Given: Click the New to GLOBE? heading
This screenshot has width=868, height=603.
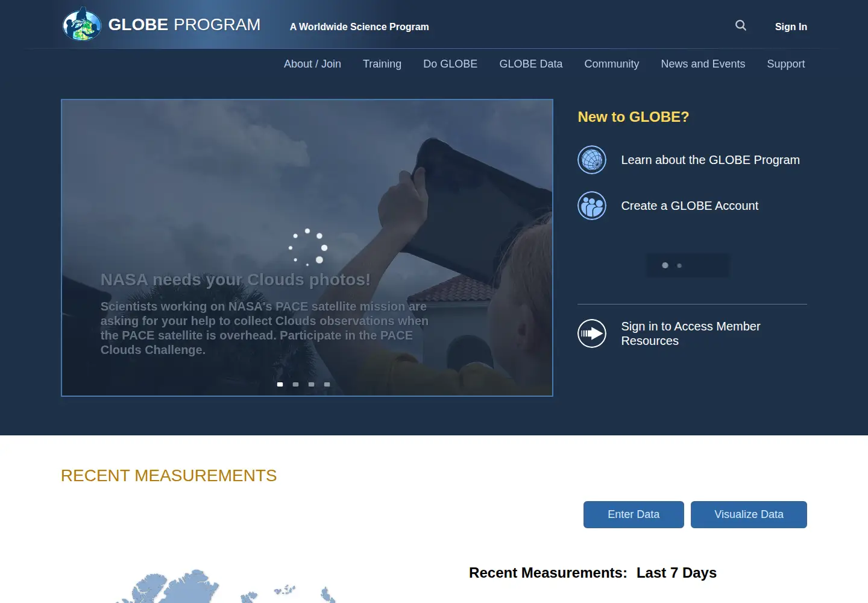Looking at the screenshot, I should click(633, 117).
